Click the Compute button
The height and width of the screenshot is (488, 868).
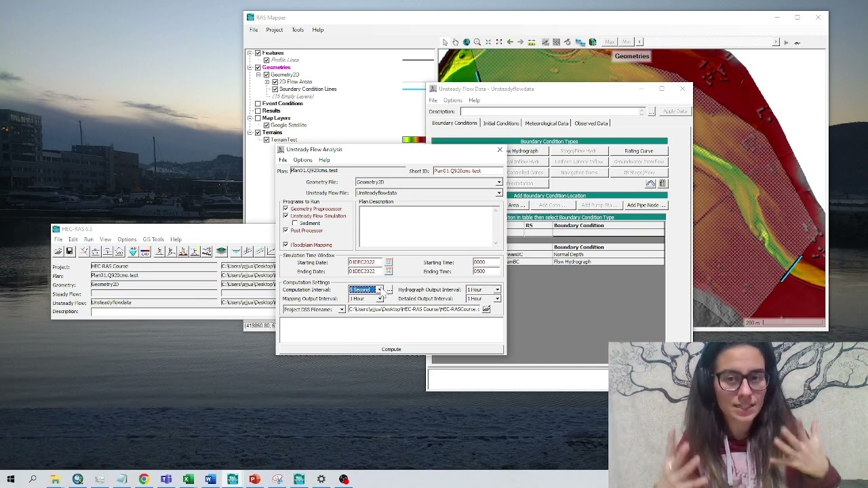(391, 349)
